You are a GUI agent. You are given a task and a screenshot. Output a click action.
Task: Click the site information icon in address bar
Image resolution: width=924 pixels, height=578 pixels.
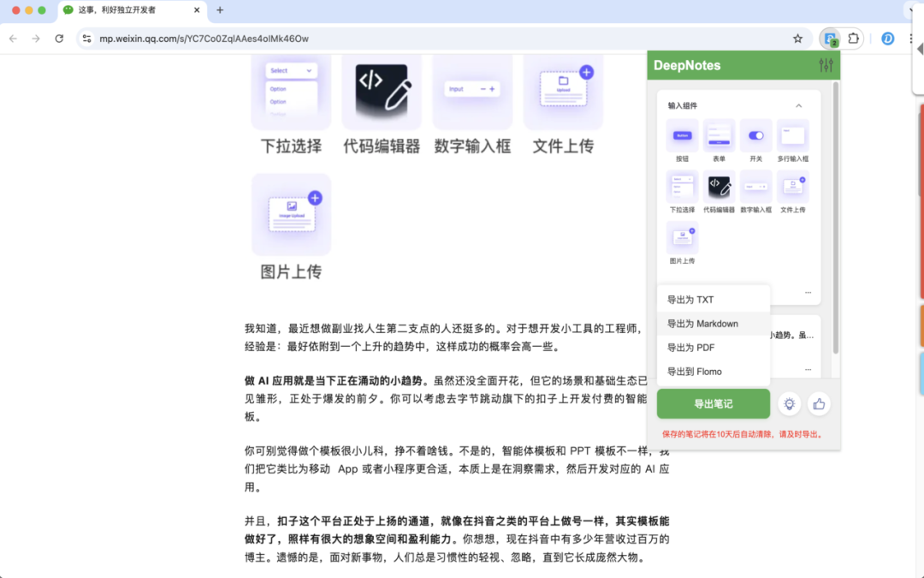[x=86, y=39]
